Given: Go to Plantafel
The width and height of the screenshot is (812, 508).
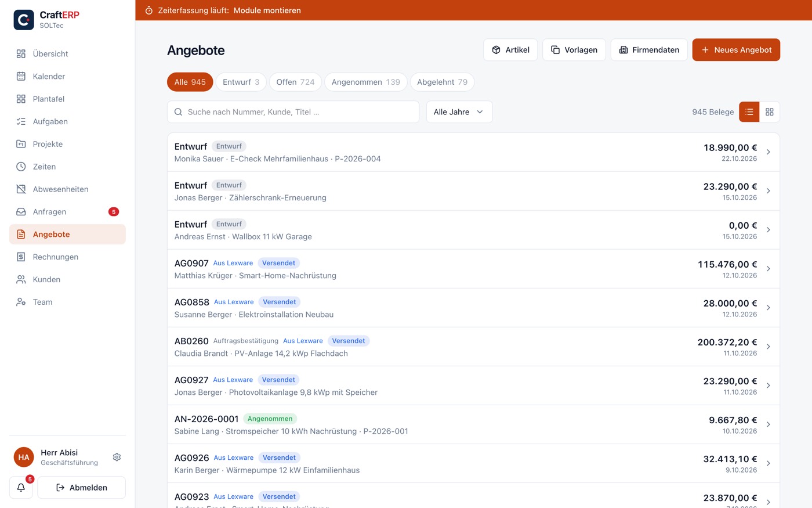Looking at the screenshot, I should (67, 99).
